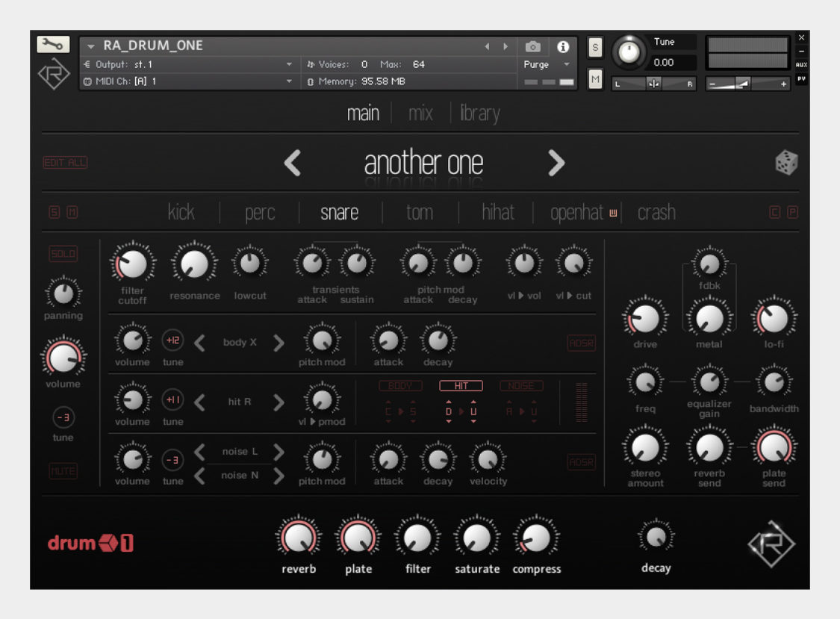Center the pan slider in the header

pyautogui.click(x=653, y=84)
